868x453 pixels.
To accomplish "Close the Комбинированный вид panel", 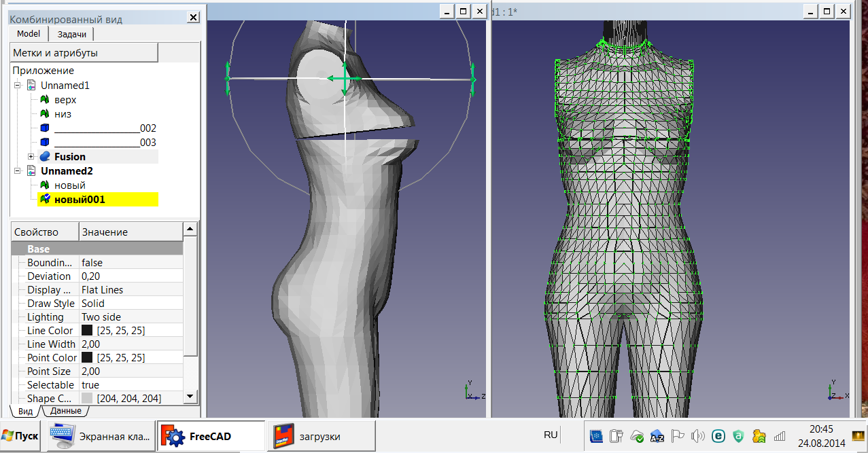I will [193, 18].
